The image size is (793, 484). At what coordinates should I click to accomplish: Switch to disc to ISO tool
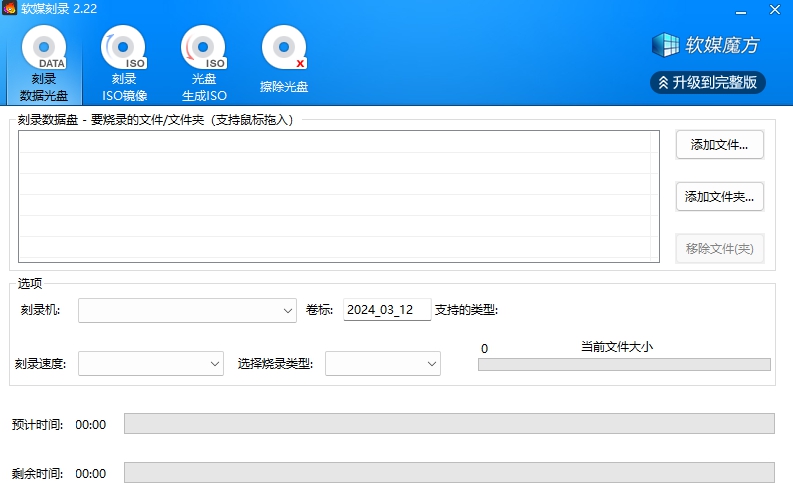pos(204,63)
